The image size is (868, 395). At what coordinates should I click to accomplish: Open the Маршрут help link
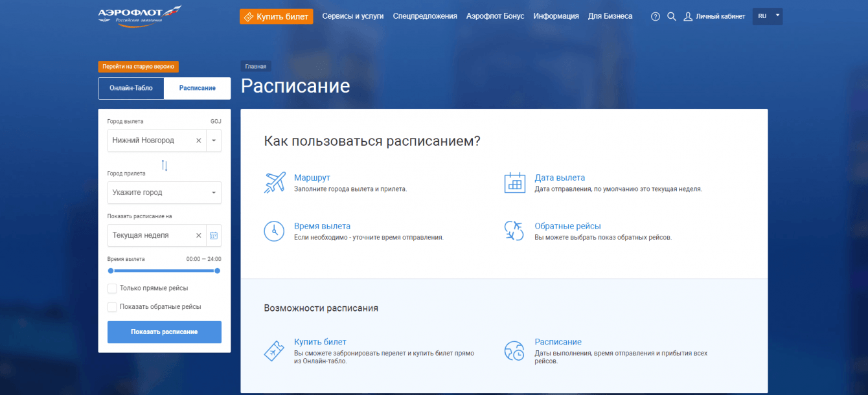click(312, 177)
